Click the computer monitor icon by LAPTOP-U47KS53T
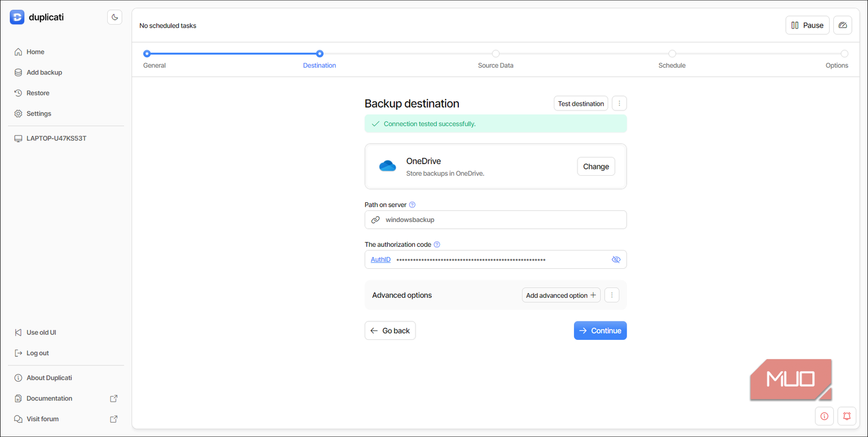 [19, 139]
